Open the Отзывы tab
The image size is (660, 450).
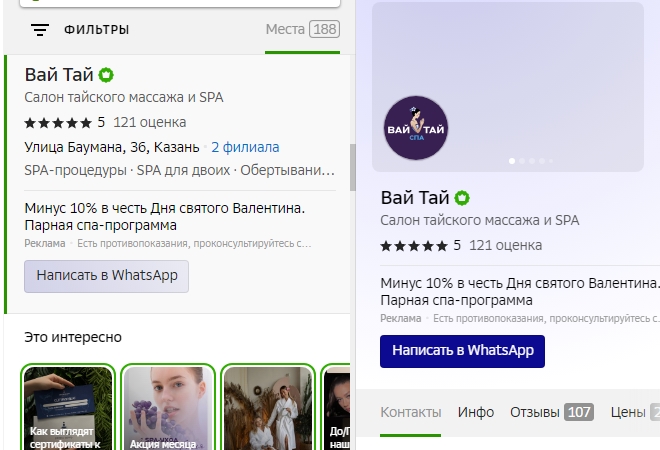pos(552,412)
